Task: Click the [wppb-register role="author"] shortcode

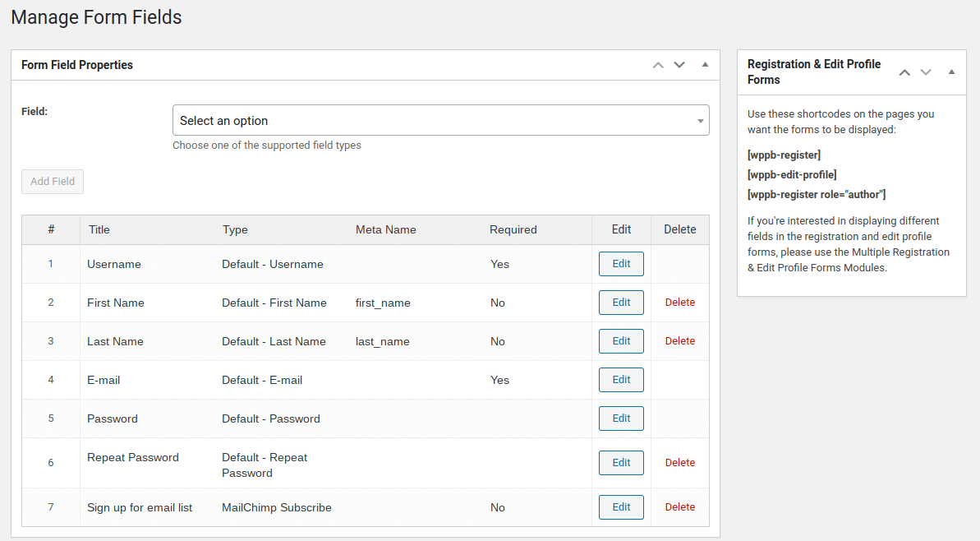Action: point(817,195)
